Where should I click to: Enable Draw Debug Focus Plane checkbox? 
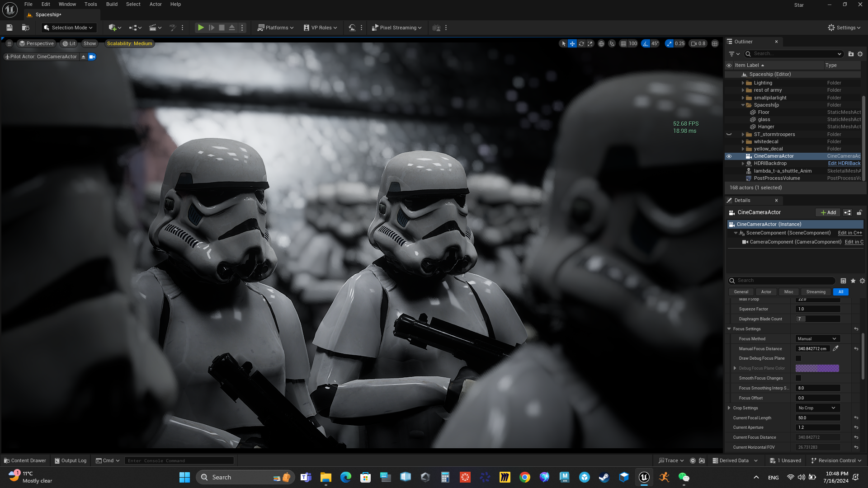(x=798, y=358)
